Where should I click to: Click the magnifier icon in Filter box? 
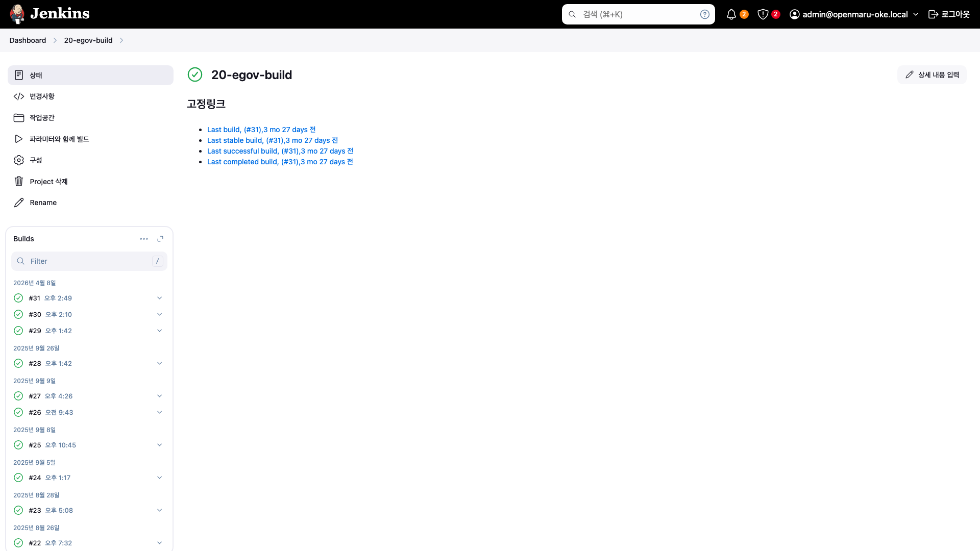click(21, 261)
